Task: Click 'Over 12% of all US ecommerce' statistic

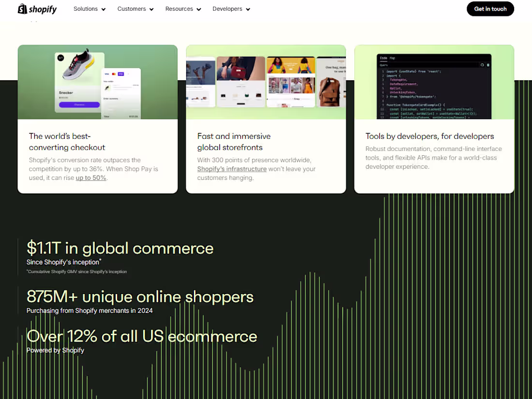Action: (142, 336)
